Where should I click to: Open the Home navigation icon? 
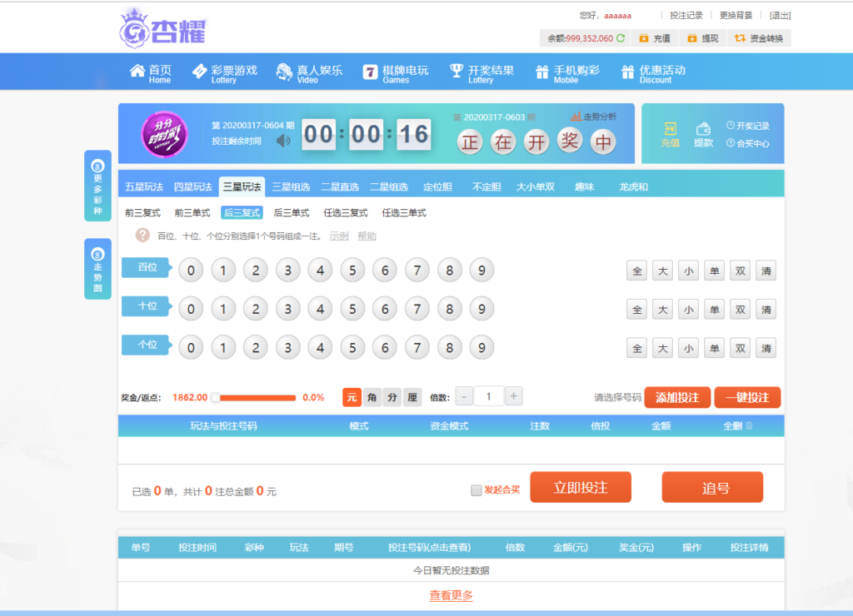[x=137, y=71]
